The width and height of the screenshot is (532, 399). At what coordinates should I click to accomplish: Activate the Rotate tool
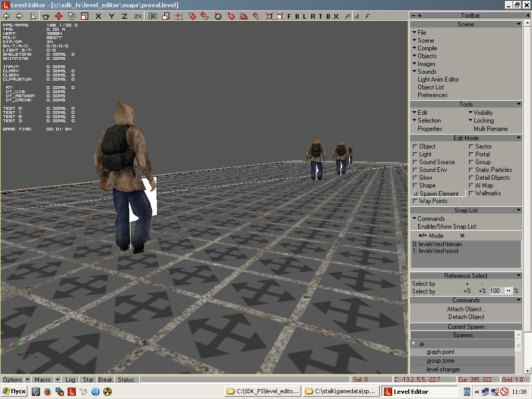72,16
